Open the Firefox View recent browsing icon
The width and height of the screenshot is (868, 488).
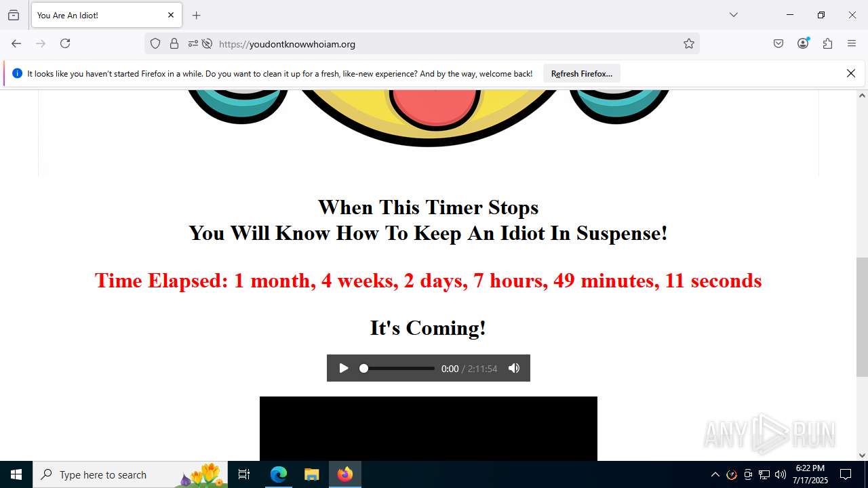click(14, 15)
